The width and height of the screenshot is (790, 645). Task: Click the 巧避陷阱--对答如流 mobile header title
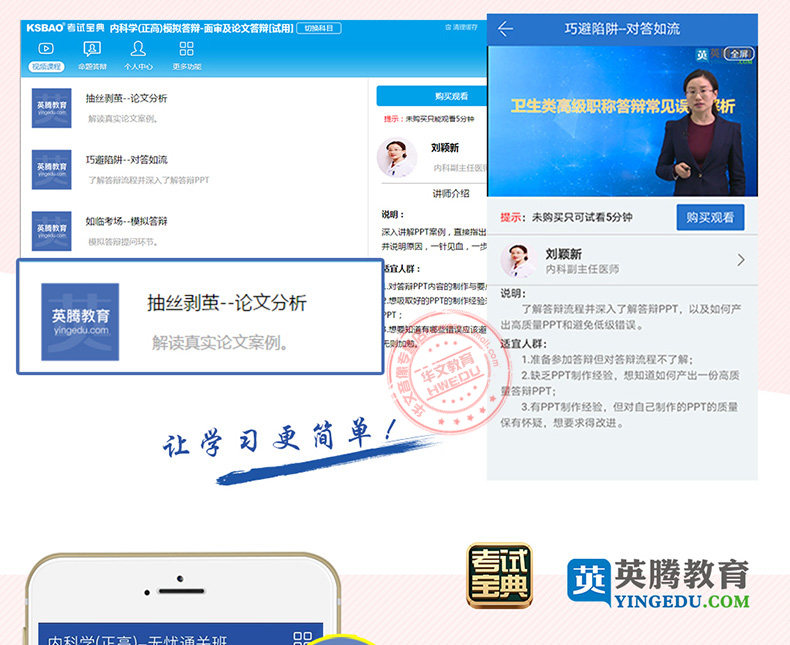coord(622,29)
